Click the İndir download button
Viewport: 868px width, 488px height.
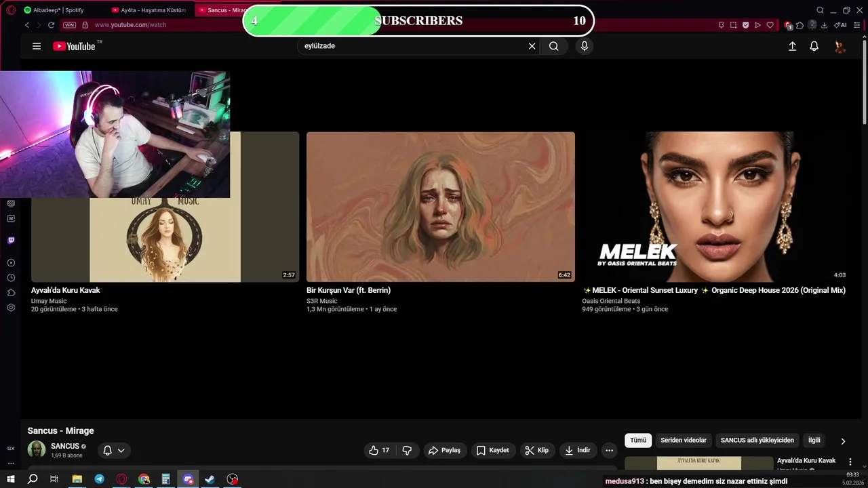[578, 450]
